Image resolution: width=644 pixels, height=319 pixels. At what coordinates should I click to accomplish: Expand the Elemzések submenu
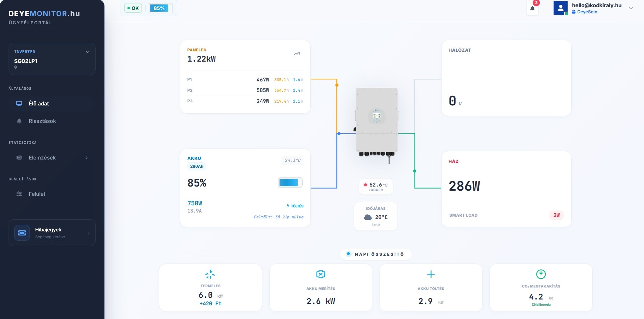52,157
